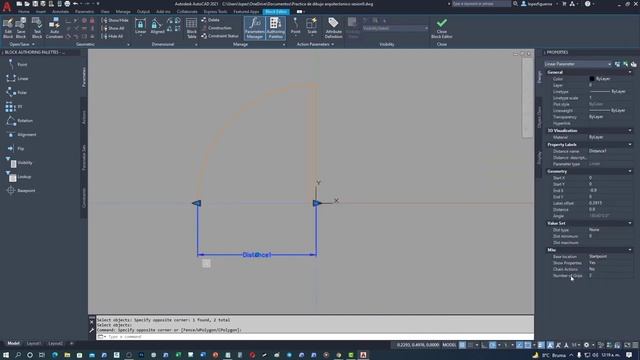Select the Point parameter in authoring palette
Image resolution: width=640 pixels, height=360 pixels.
[x=17, y=64]
